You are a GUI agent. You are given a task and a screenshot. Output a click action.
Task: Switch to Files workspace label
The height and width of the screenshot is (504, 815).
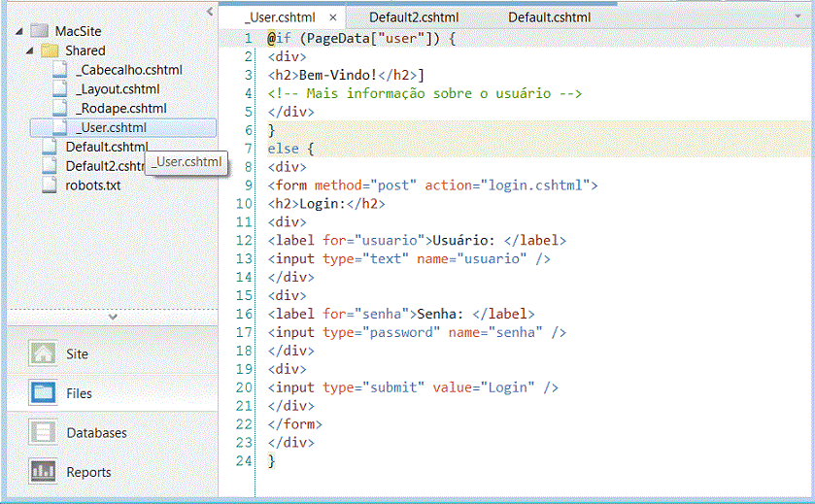(x=79, y=393)
